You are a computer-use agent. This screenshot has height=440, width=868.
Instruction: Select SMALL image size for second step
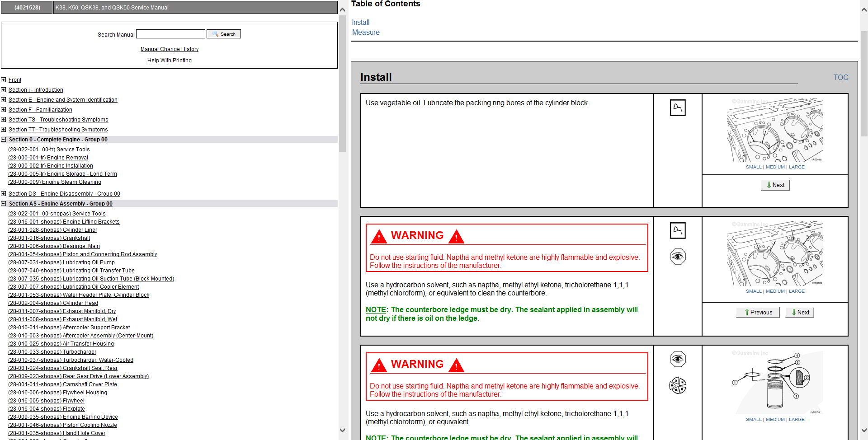click(754, 291)
